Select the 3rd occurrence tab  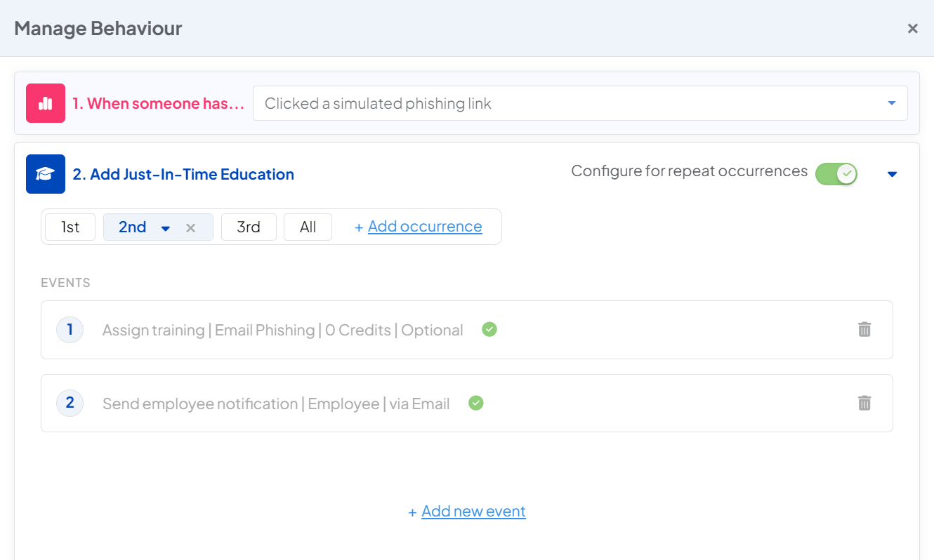coord(249,227)
